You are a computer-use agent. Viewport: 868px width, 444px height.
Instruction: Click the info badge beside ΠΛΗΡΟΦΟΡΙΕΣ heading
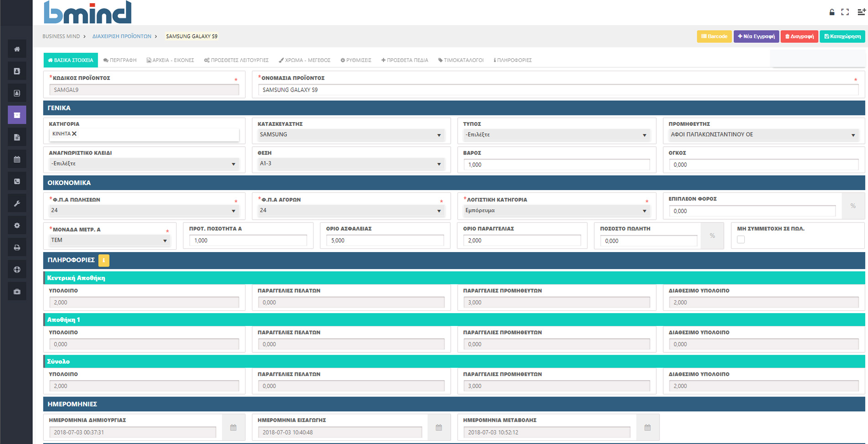coord(104,260)
